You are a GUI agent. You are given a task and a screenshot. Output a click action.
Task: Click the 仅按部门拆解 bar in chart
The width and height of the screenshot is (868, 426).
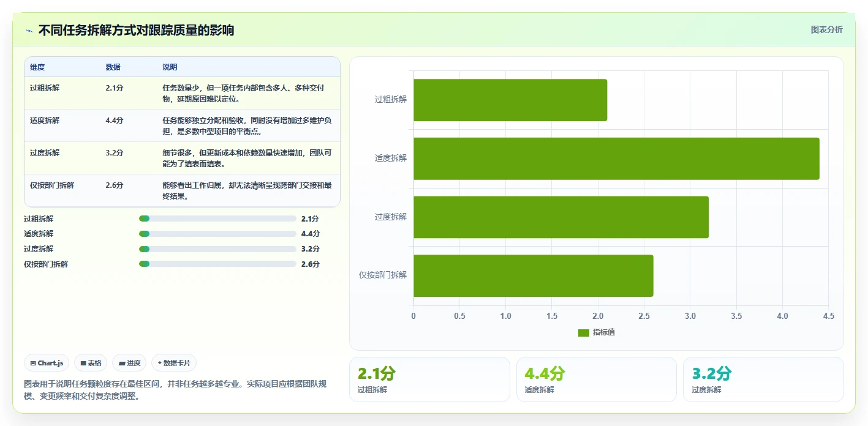coord(534,275)
